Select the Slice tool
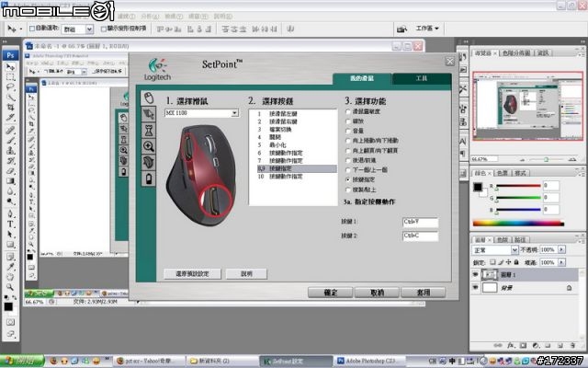Image resolution: width=588 pixels, height=368 pixels. click(10, 118)
